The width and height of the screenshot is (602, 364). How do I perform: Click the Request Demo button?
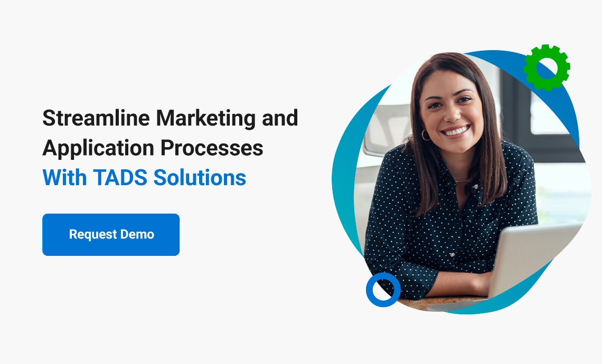point(111,234)
